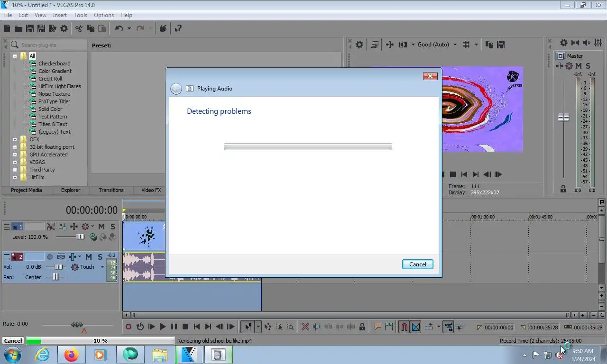Open Project Properties gear in main toolbar

coord(64,28)
